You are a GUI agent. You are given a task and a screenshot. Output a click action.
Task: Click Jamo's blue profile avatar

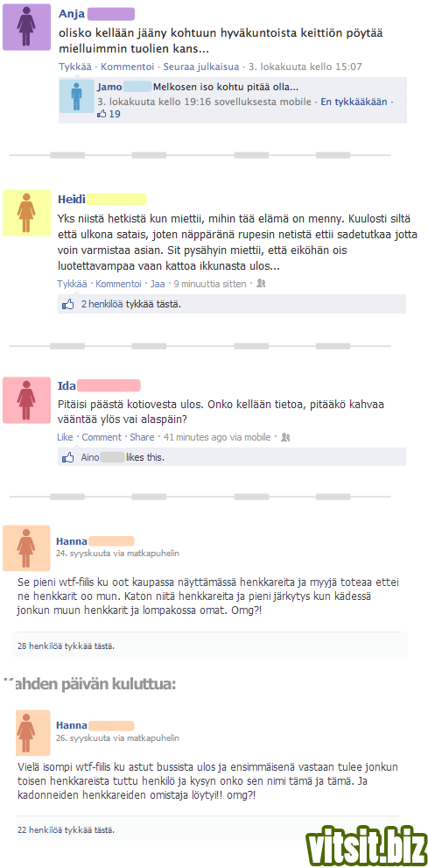[77, 95]
